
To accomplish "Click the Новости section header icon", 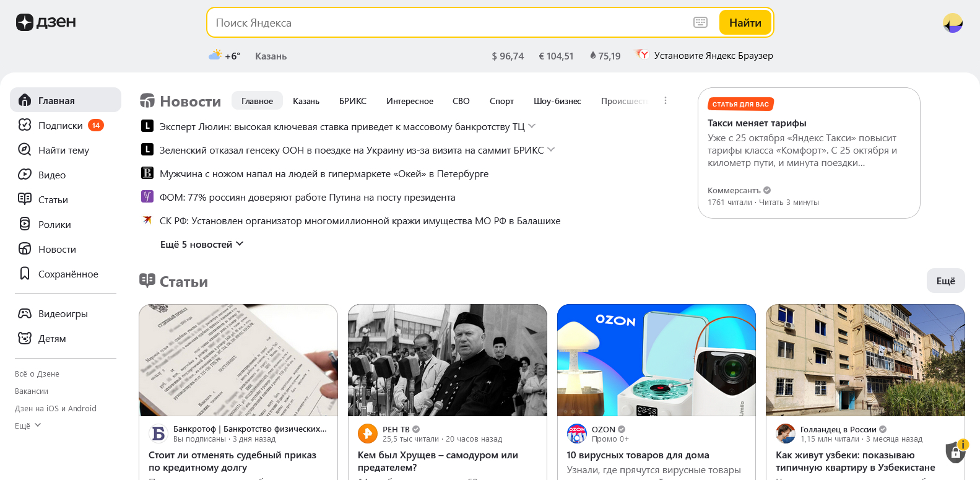I will point(147,101).
